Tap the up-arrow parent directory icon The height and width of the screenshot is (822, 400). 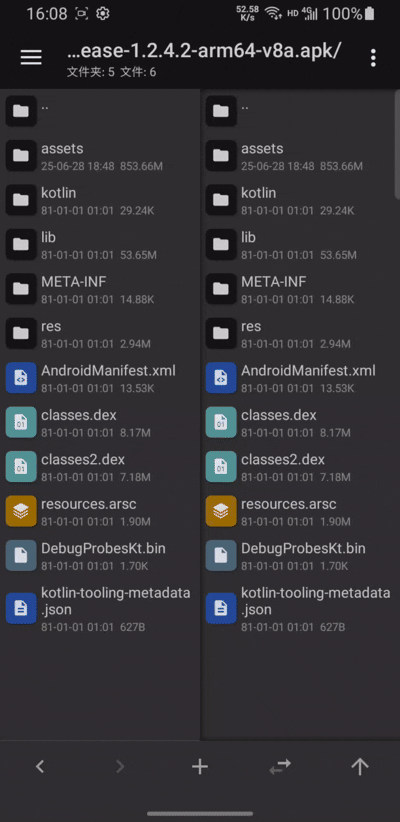point(360,767)
